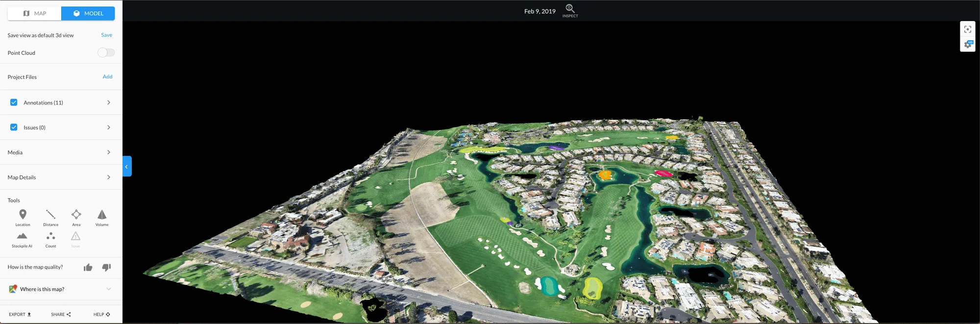
Task: Click the Google Maps pin icon
Action: coord(13,289)
